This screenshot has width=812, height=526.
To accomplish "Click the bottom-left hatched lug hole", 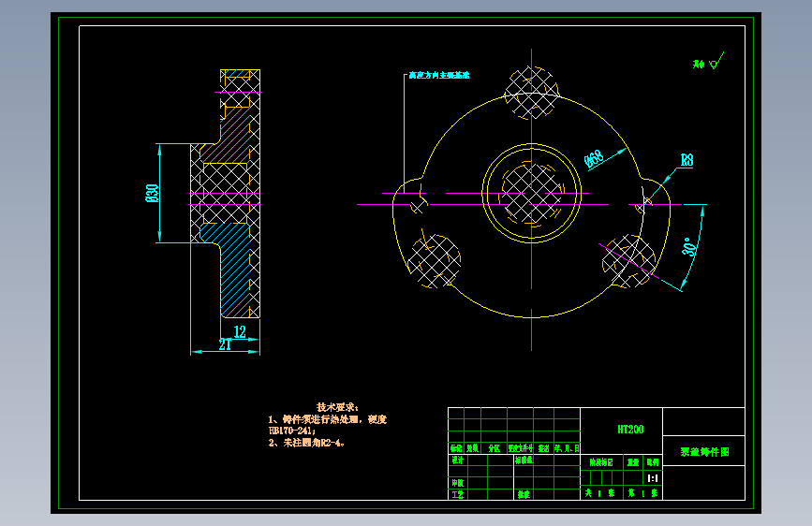I will pyautogui.click(x=434, y=261).
